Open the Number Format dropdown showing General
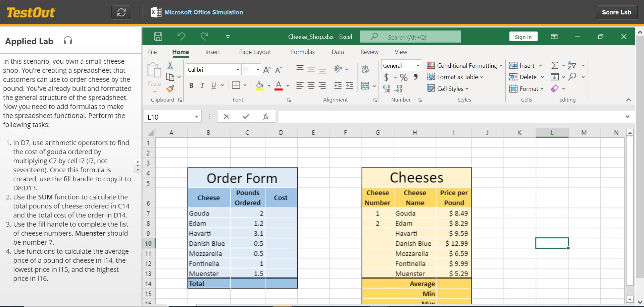The height and width of the screenshot is (307, 644). (x=401, y=65)
